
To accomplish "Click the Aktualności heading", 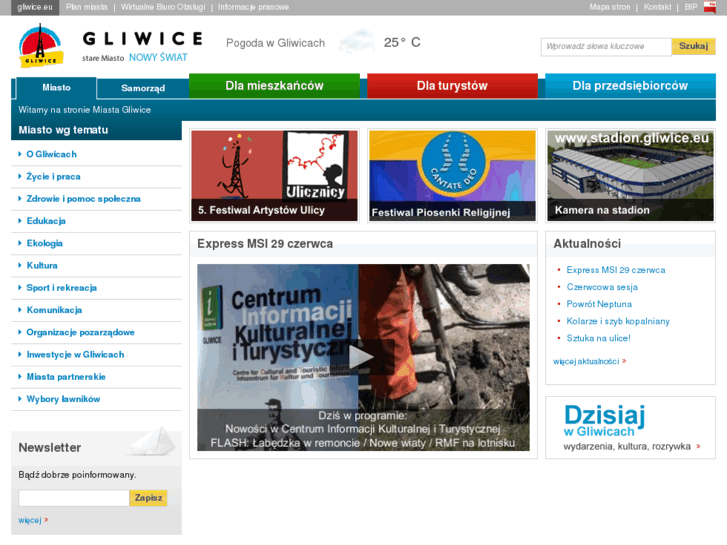I will 587,244.
